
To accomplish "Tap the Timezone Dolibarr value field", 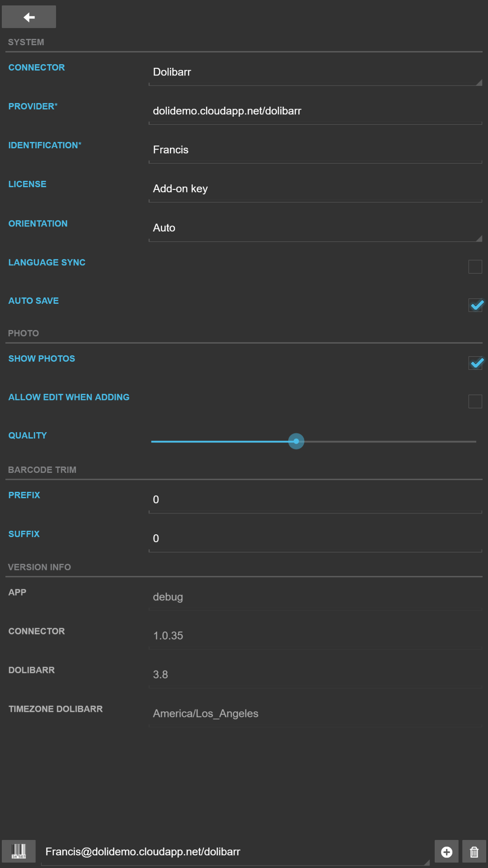I will (315, 714).
